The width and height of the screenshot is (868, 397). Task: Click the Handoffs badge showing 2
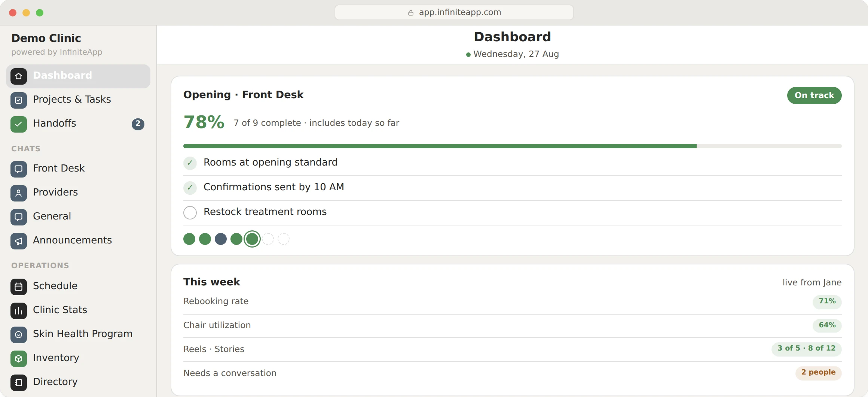(x=138, y=124)
